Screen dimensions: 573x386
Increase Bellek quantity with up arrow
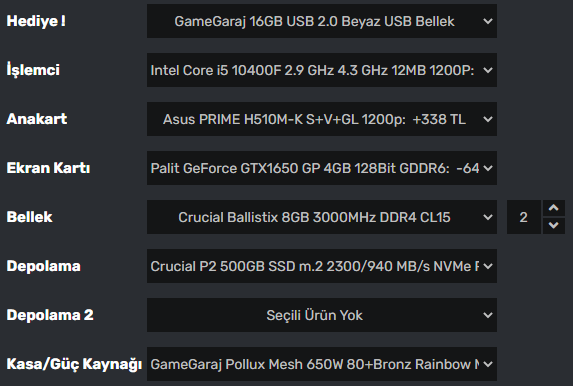click(554, 208)
